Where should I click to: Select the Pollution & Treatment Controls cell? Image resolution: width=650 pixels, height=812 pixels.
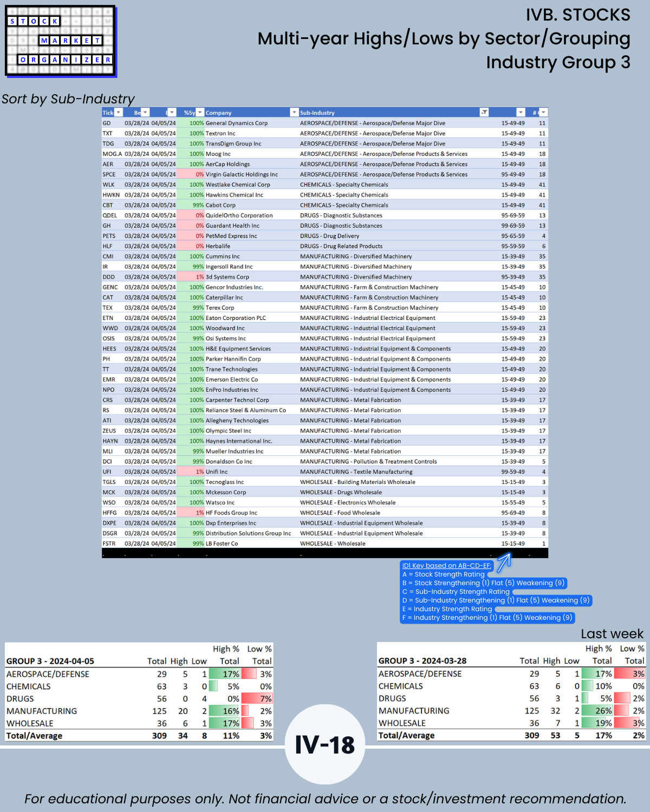coord(368,462)
